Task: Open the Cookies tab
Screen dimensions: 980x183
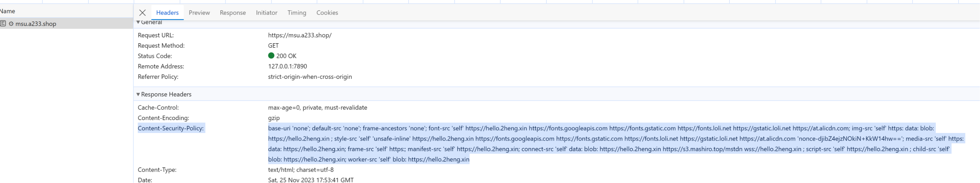Action: [x=327, y=13]
